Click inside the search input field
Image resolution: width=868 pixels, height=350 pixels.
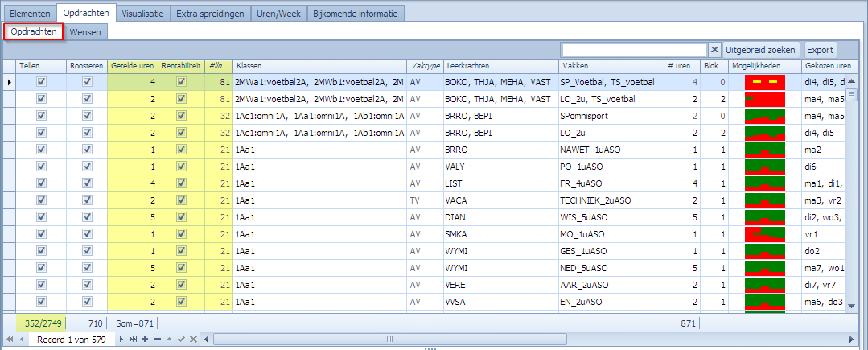pos(634,50)
